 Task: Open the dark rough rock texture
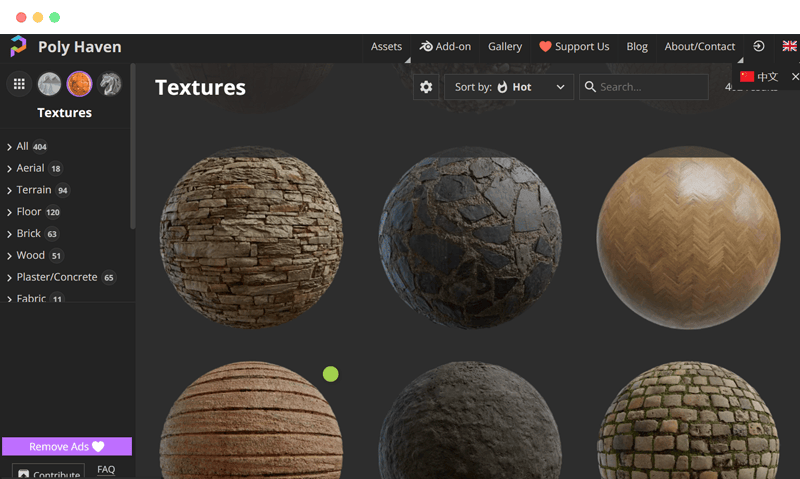[470, 420]
